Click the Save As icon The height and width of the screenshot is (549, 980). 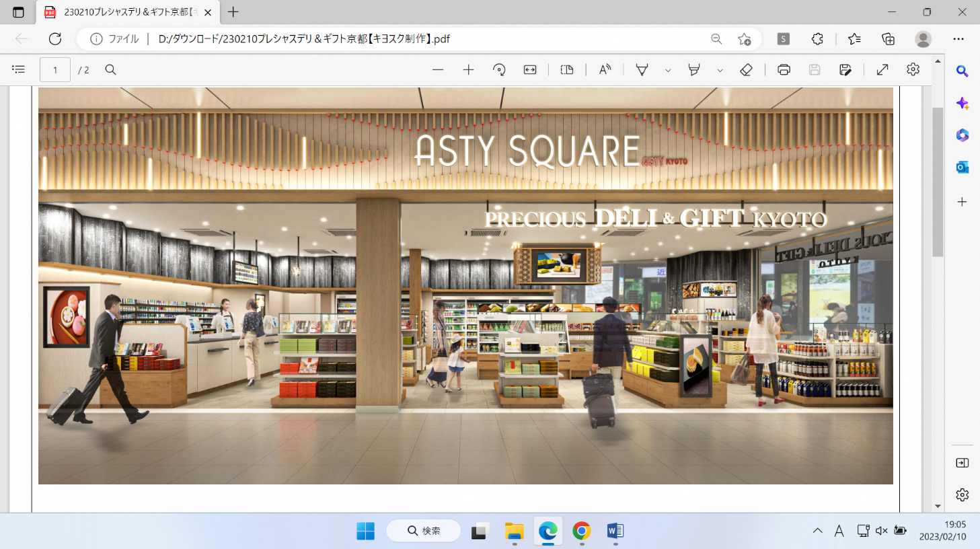[x=845, y=70]
